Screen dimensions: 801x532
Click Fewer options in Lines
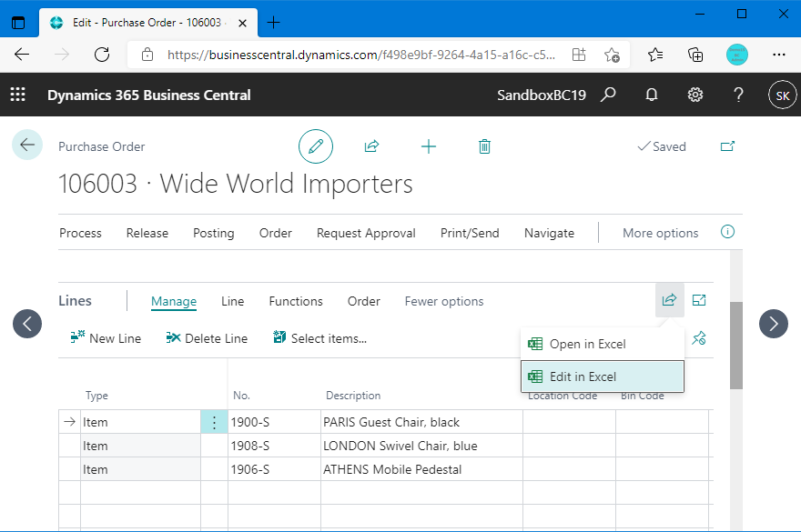point(444,301)
